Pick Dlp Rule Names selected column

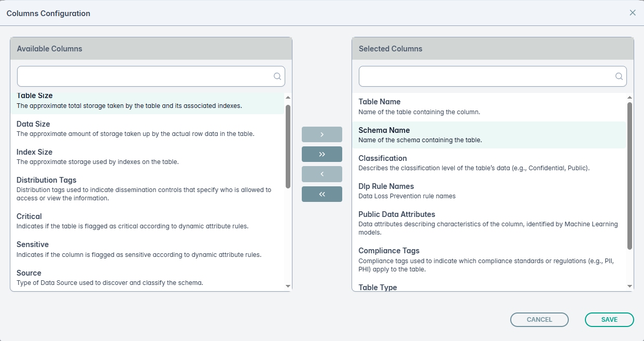[488, 190]
